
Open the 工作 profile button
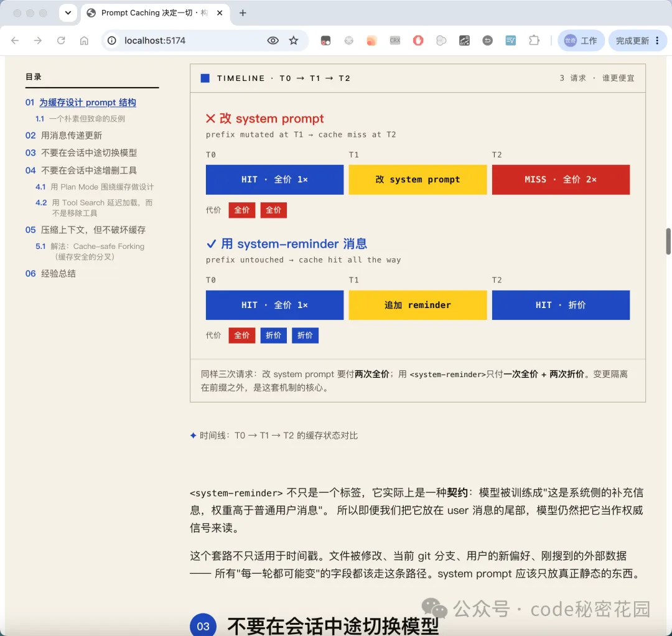[581, 40]
